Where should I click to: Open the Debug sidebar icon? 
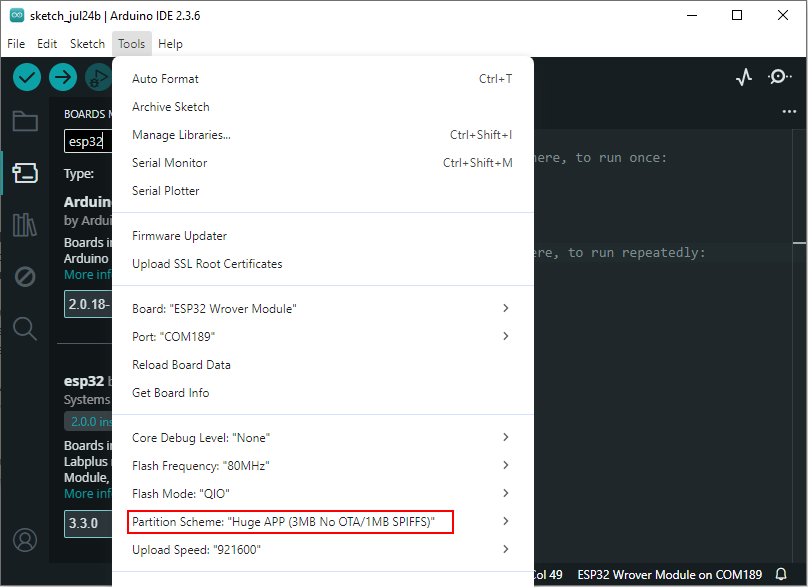[x=25, y=277]
